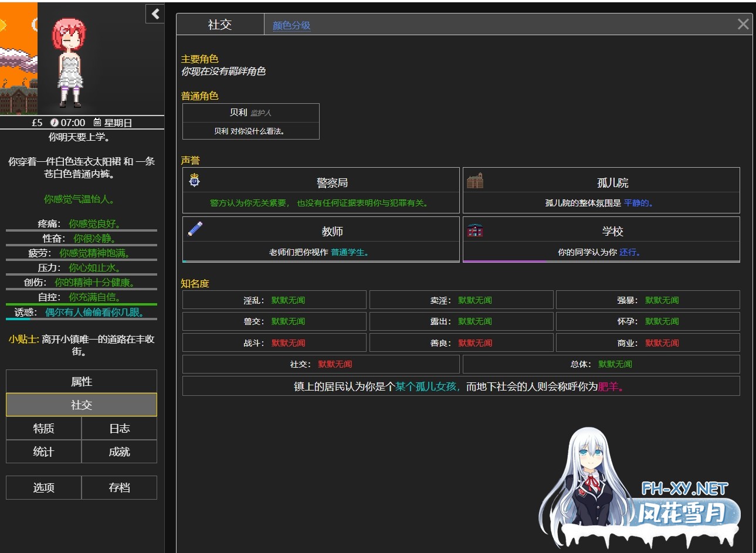Open the 特质 section
This screenshot has width=756, height=553.
(x=44, y=428)
